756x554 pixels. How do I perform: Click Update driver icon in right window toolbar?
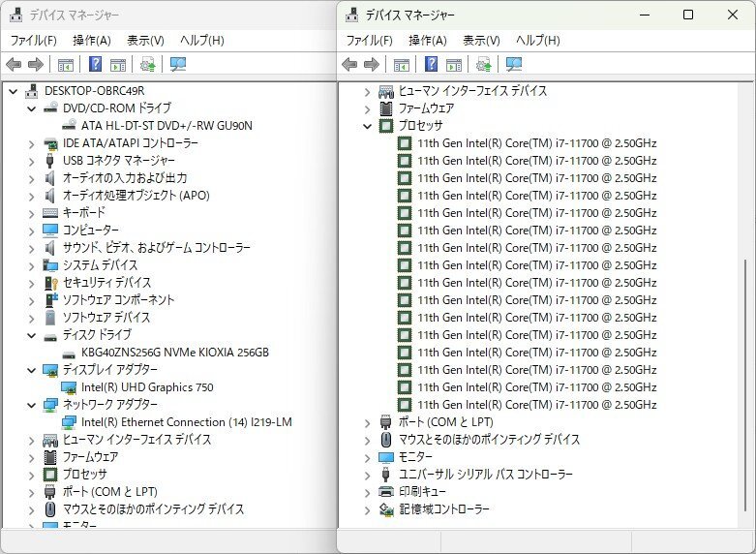[484, 64]
